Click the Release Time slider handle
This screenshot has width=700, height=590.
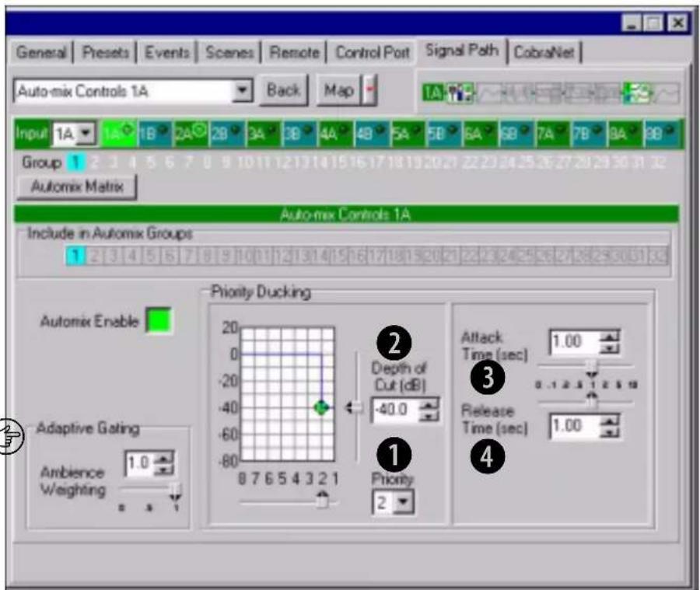pos(592,401)
